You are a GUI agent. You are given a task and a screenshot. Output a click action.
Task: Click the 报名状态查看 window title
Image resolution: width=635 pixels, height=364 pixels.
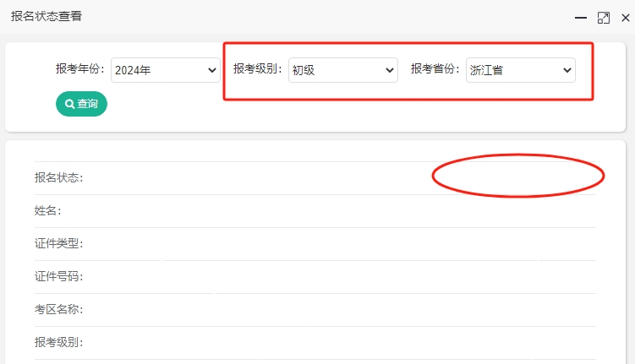click(x=47, y=16)
